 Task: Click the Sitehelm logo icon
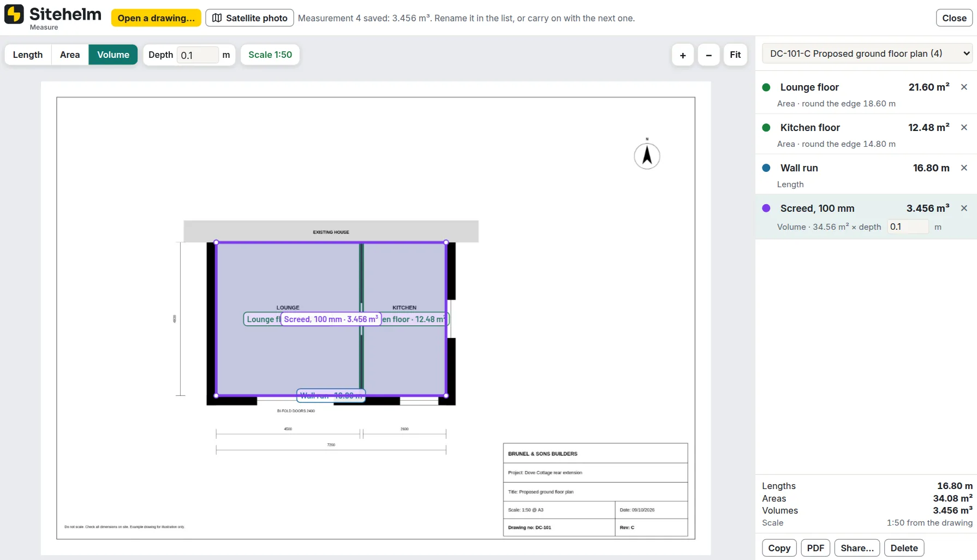(14, 14)
